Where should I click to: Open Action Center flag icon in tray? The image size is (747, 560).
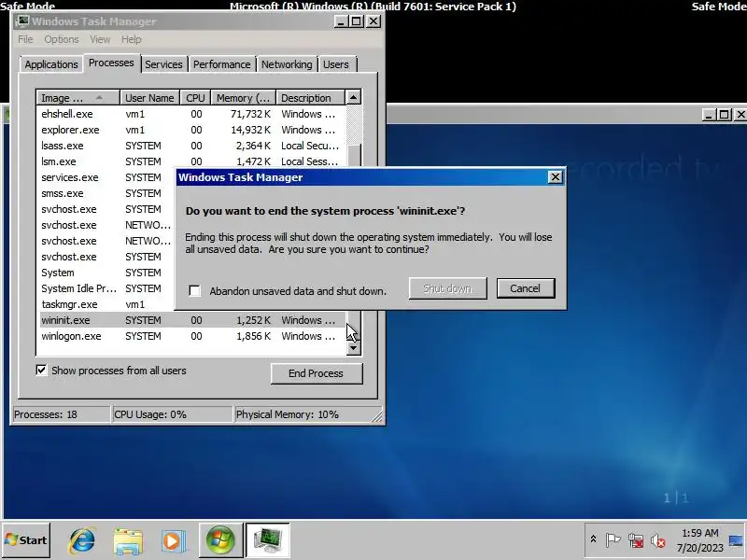pos(613,540)
